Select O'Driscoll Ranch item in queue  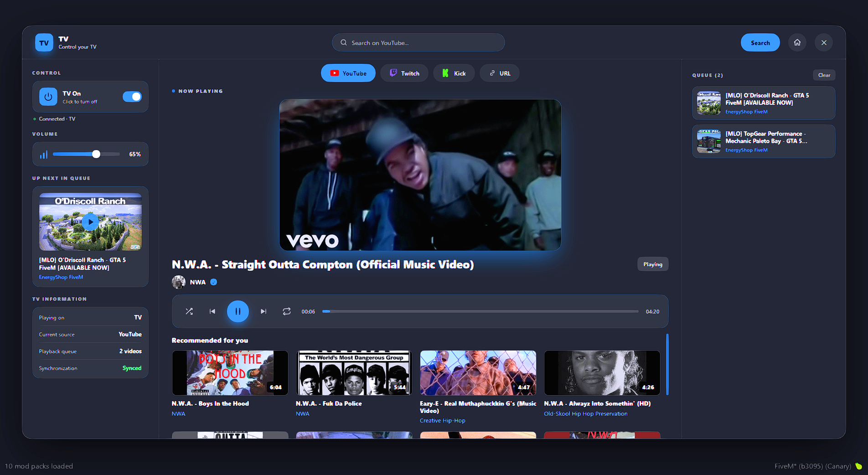(764, 103)
